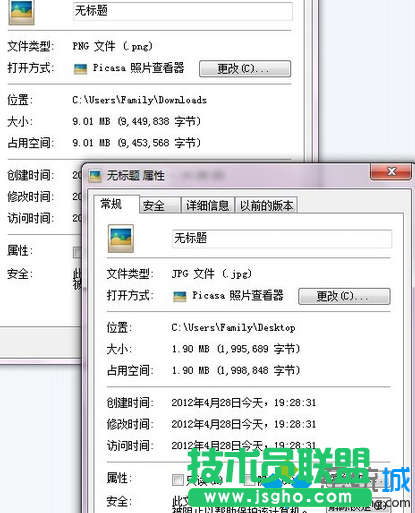415x513 pixels.
Task: Click 更改(C) button in PNG properties window
Action: point(245,69)
